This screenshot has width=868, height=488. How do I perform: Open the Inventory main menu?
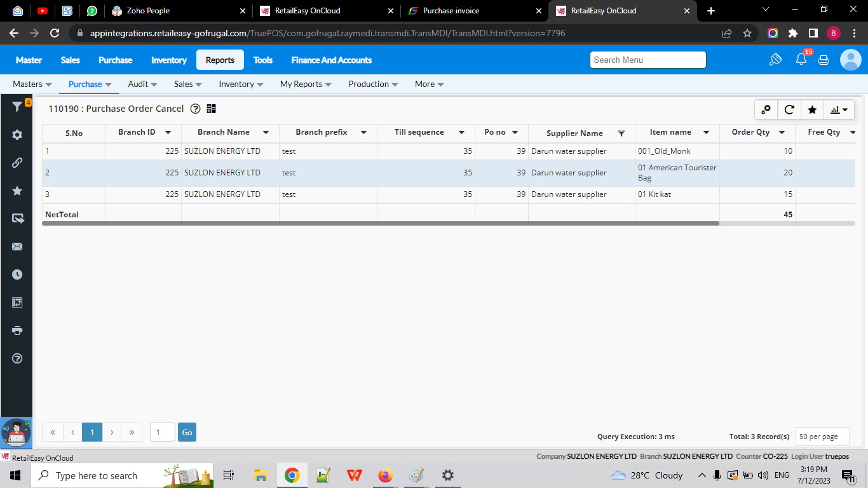pos(169,60)
